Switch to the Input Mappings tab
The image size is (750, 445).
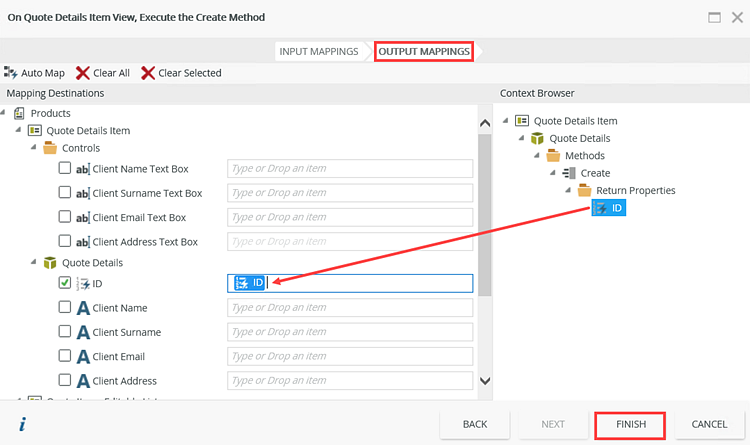[319, 51]
